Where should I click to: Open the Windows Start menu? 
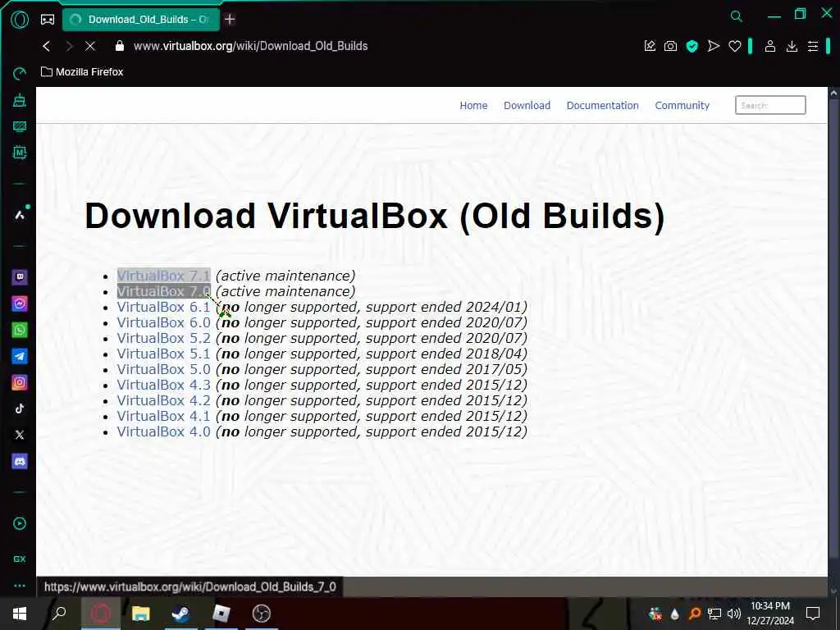click(x=20, y=614)
